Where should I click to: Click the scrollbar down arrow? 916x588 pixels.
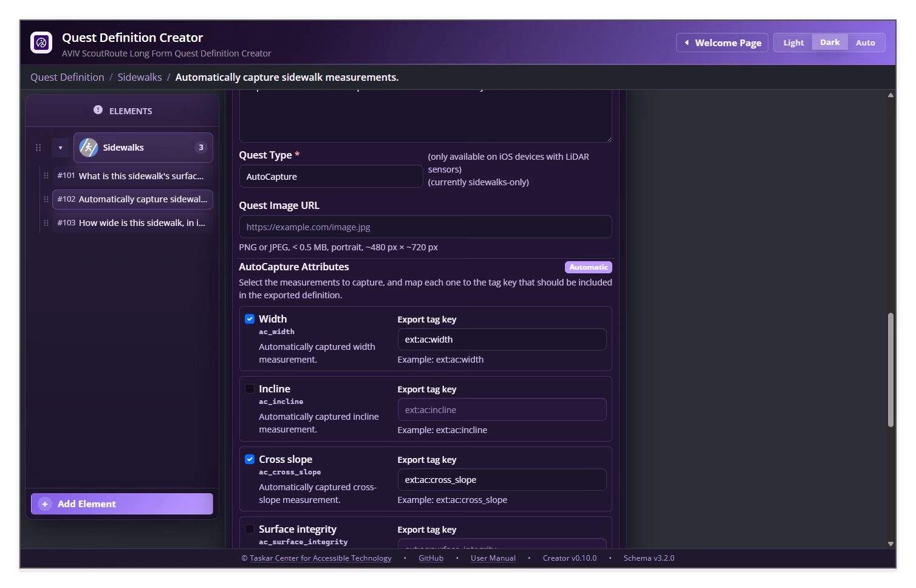tap(890, 544)
